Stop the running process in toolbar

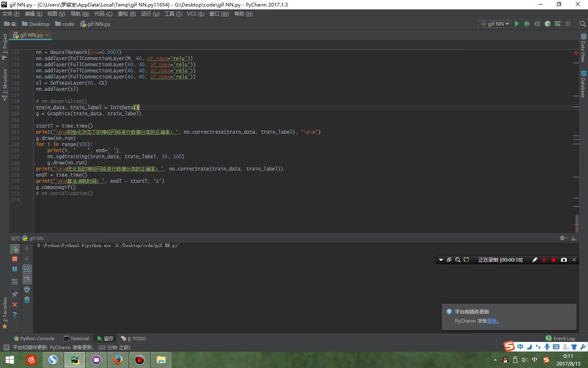tap(568, 24)
